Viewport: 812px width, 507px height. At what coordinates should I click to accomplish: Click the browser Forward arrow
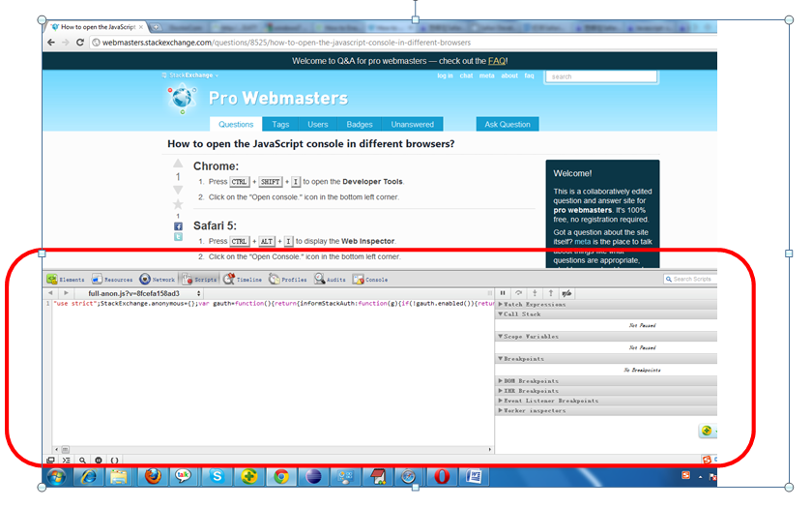pos(66,43)
